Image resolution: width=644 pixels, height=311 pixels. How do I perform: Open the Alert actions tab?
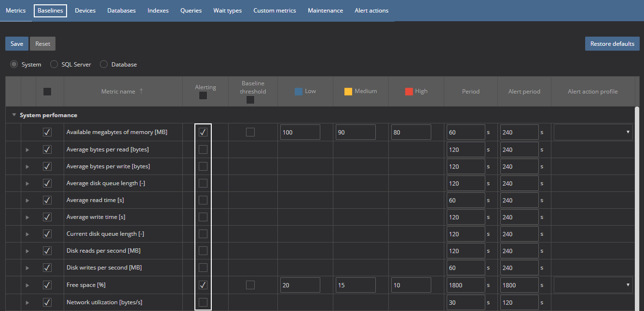coord(371,11)
